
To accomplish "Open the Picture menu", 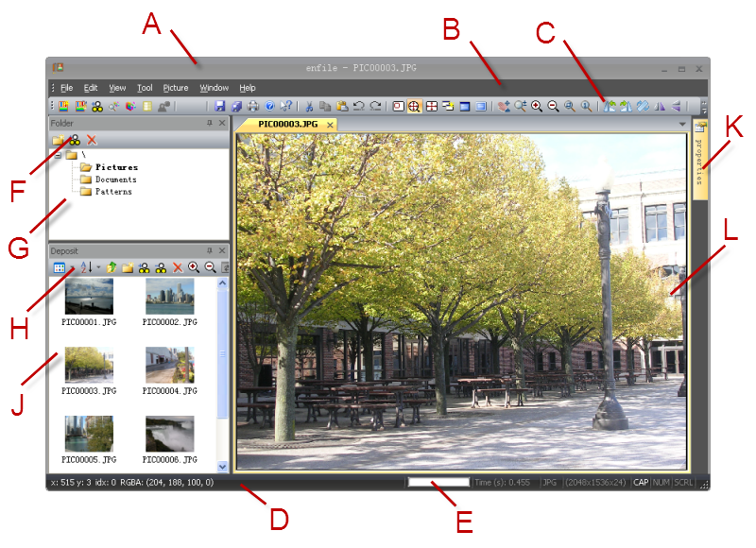I will coord(176,88).
